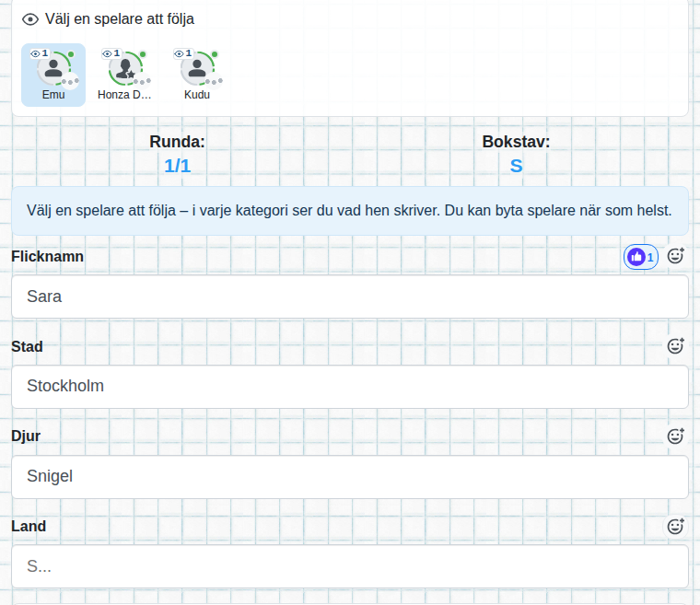Screen dimensions: 700x605
Task: Click the Stad category label
Action: pyautogui.click(x=28, y=346)
